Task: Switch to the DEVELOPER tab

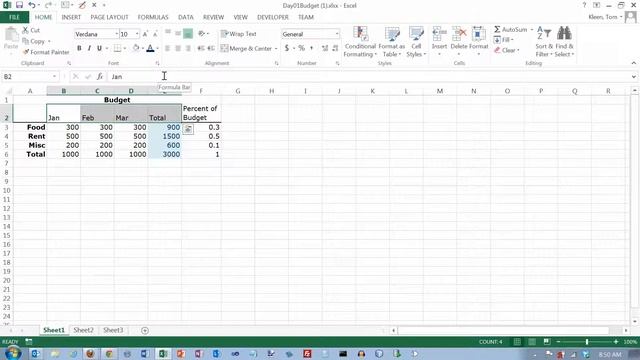Action: [273, 17]
